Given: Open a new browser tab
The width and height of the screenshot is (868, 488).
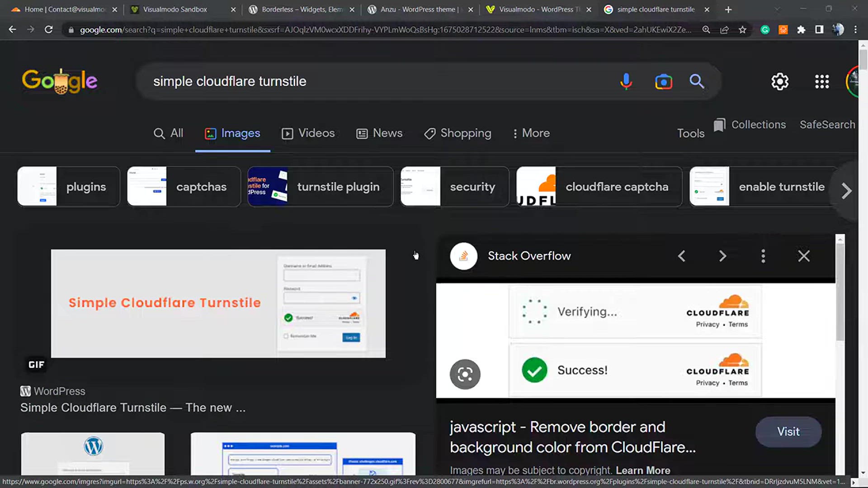Looking at the screenshot, I should point(728,9).
